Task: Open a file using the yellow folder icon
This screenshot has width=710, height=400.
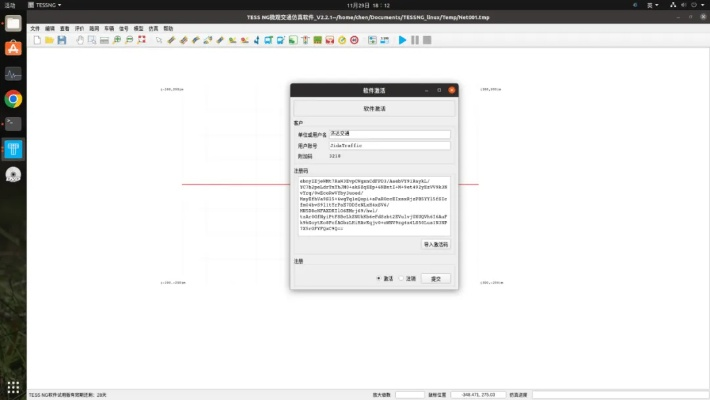Action: (49, 40)
